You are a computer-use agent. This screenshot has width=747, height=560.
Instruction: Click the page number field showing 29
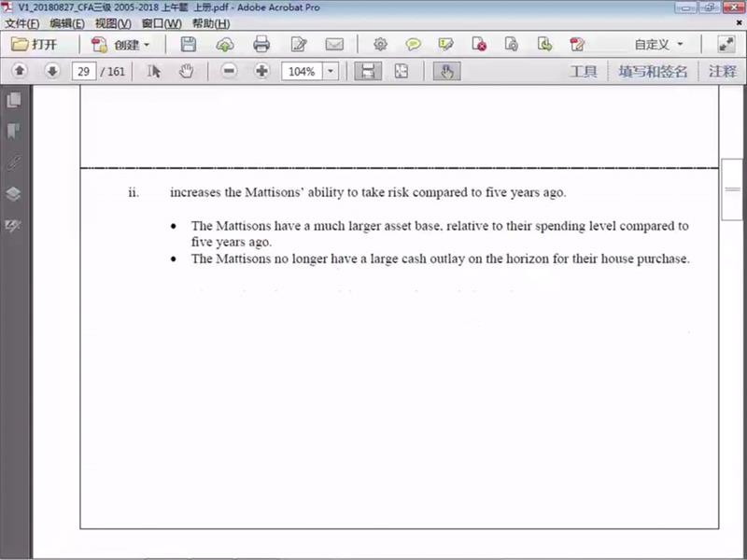[84, 71]
